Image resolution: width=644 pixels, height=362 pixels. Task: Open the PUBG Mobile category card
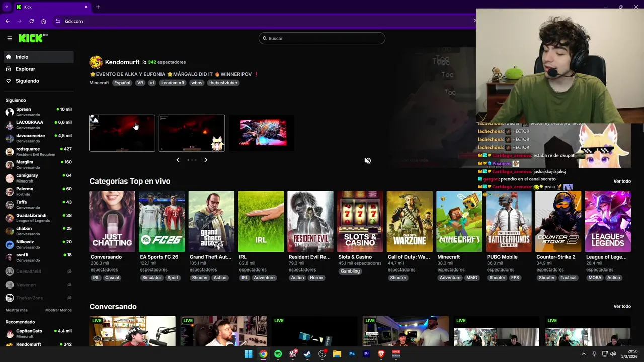(509, 221)
